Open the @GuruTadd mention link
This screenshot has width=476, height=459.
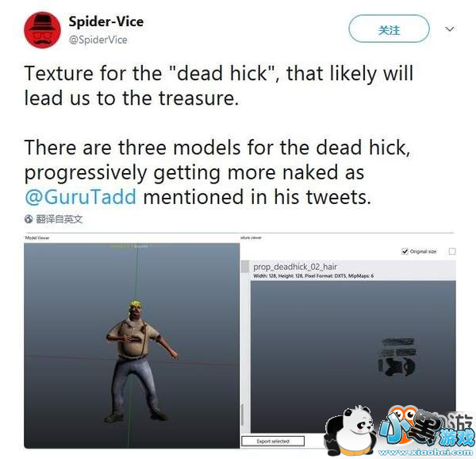(80, 197)
